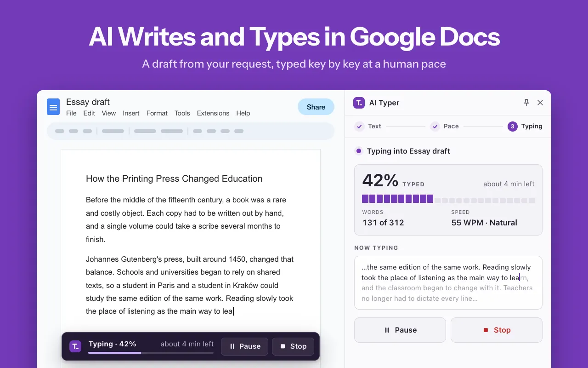Click the heading "How the Printing Press Changed Education"
Screen dimensions: 588x368
pos(174,178)
